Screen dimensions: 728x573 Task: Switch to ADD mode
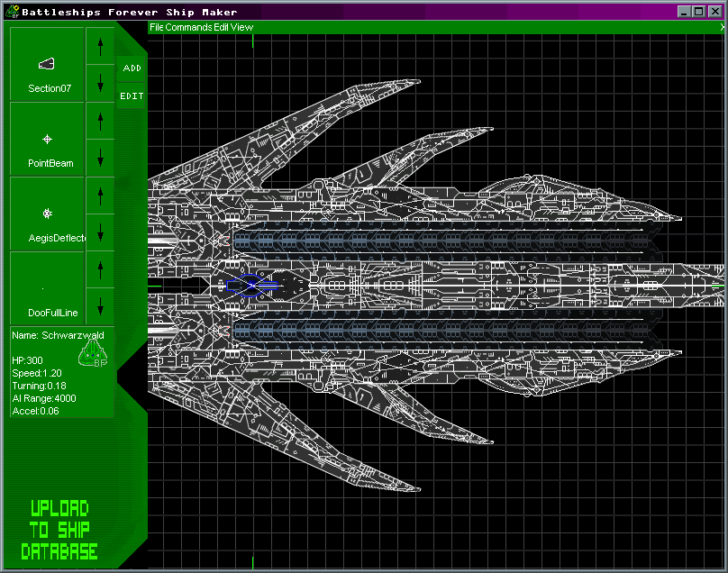pos(132,68)
